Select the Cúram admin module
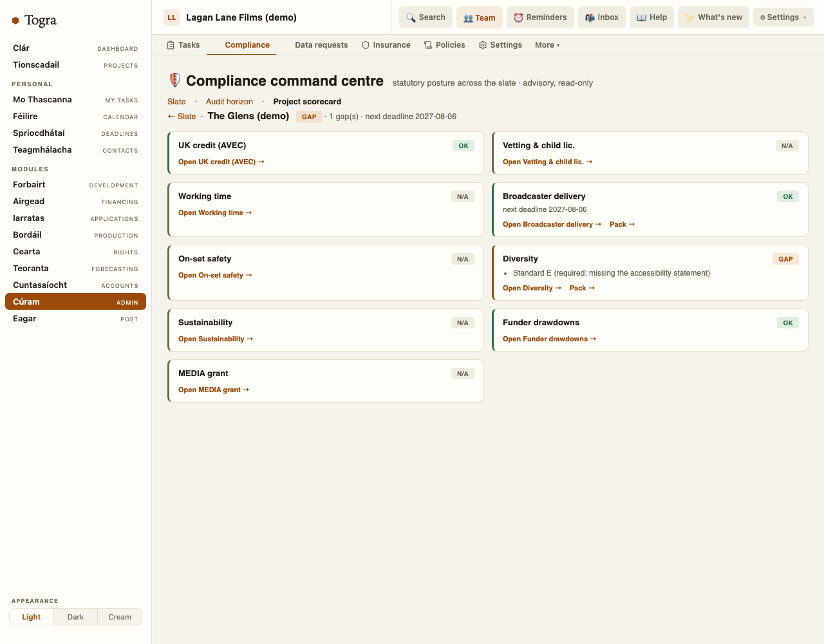824x644 pixels. click(75, 302)
